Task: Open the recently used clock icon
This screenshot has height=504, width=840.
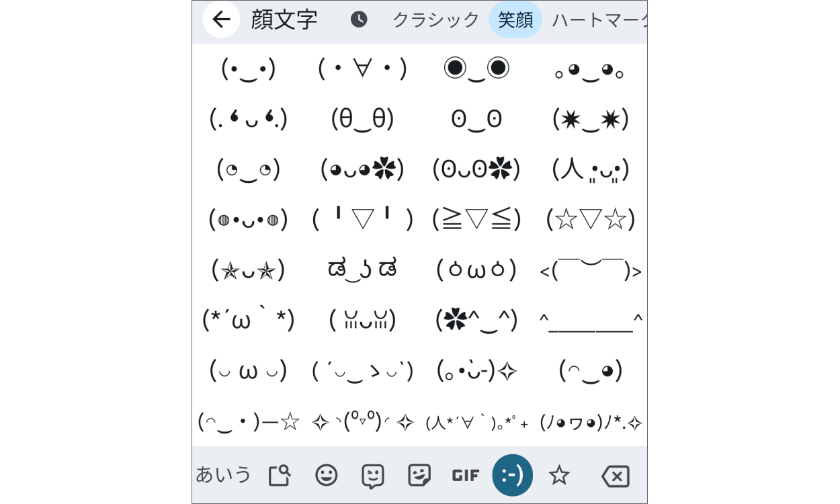Action: (x=360, y=19)
